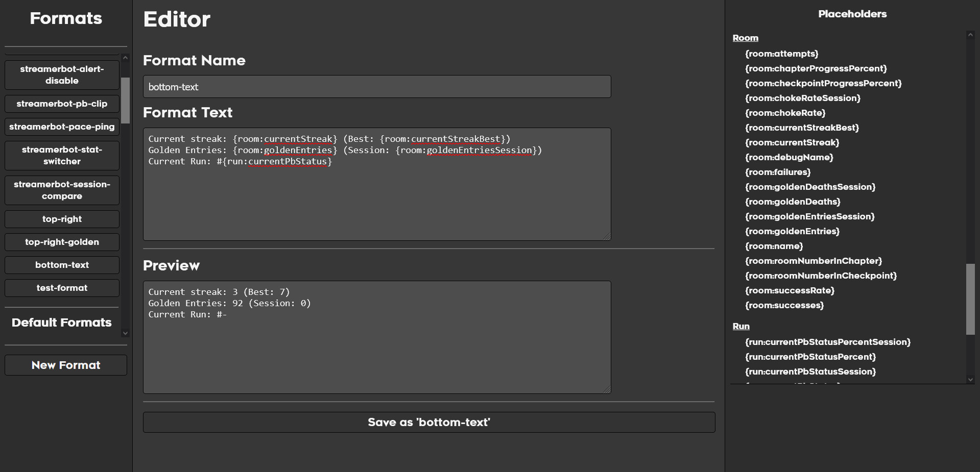Open the streamerbot-stat-switcher format
980x472 pixels.
(x=62, y=156)
